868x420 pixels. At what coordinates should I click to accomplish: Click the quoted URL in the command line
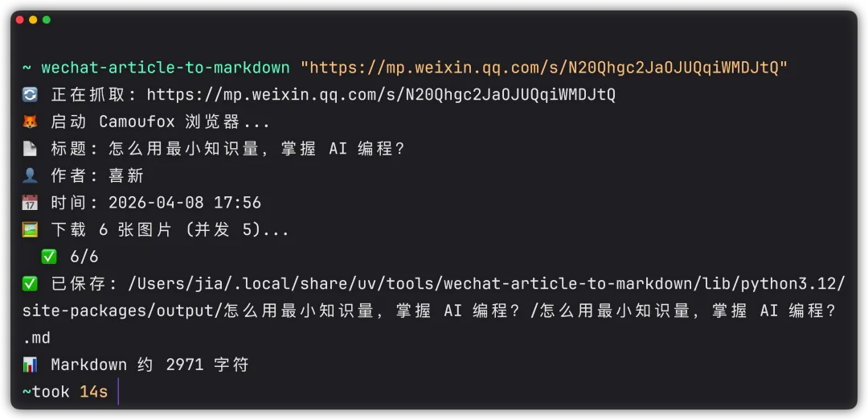543,68
